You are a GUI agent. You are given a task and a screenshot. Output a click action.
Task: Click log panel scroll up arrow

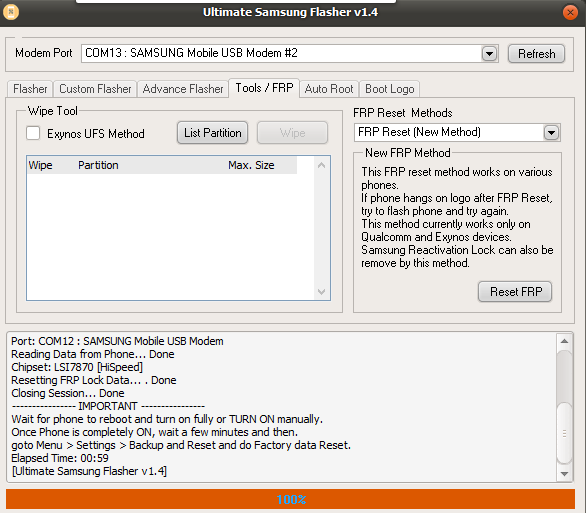[565, 341]
